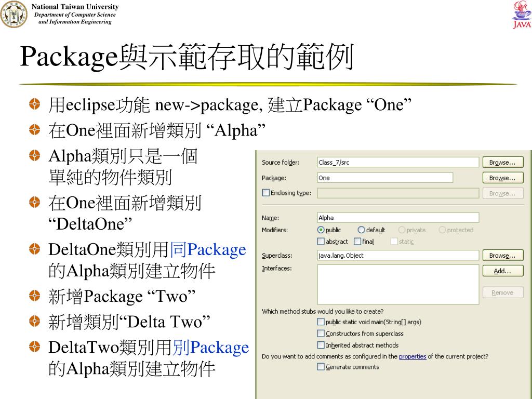Enable the Generate comments checkbox
532x399 pixels.
(x=321, y=366)
